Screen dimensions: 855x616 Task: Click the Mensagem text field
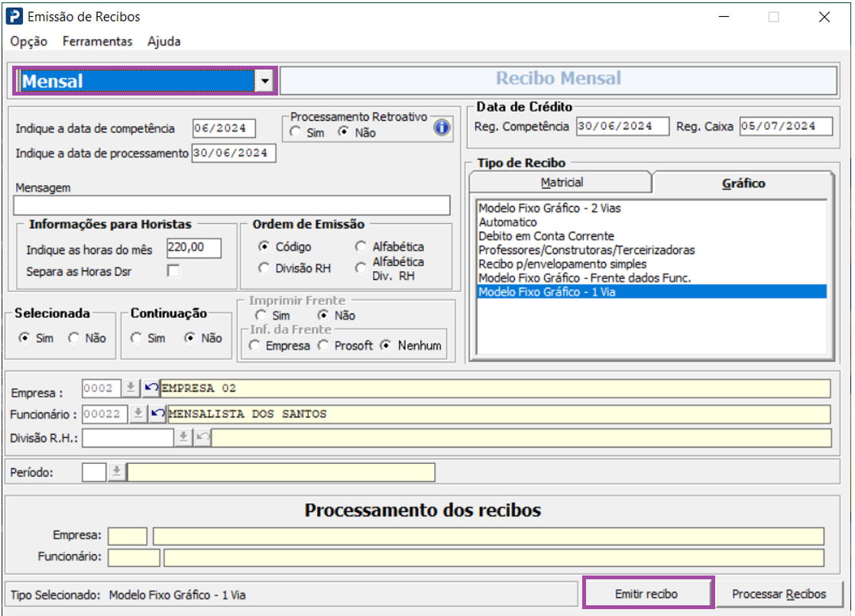coord(232,206)
